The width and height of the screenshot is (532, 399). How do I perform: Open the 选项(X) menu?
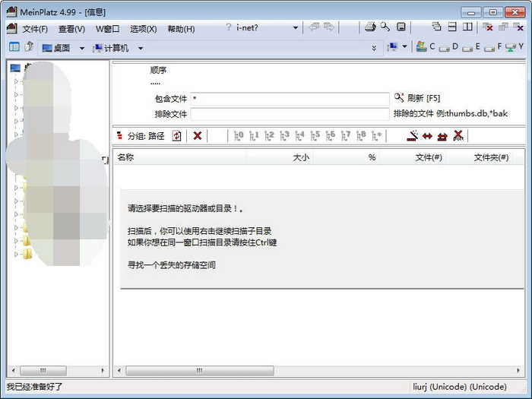tap(143, 29)
